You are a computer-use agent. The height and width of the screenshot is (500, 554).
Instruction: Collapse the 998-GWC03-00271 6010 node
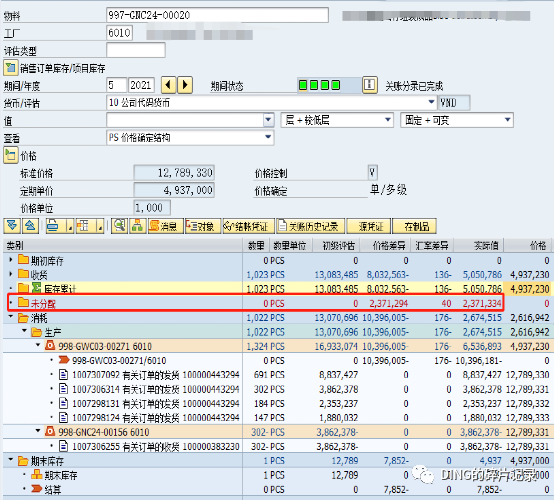click(38, 346)
